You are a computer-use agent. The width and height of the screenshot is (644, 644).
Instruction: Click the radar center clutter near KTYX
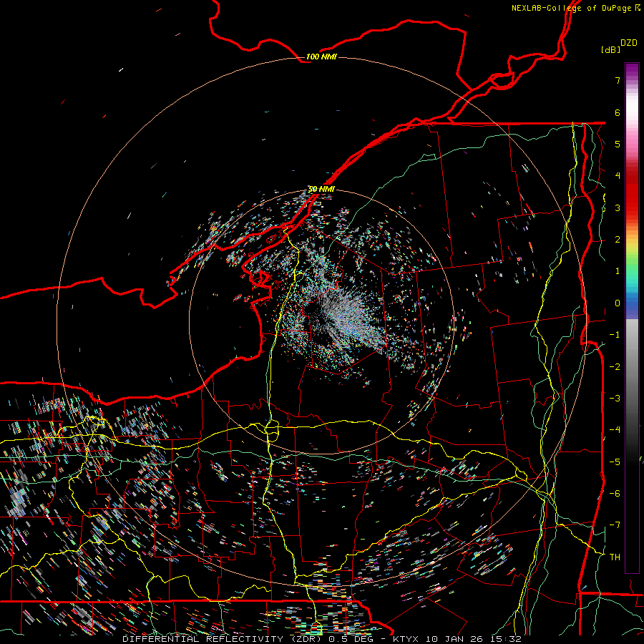[321, 321]
